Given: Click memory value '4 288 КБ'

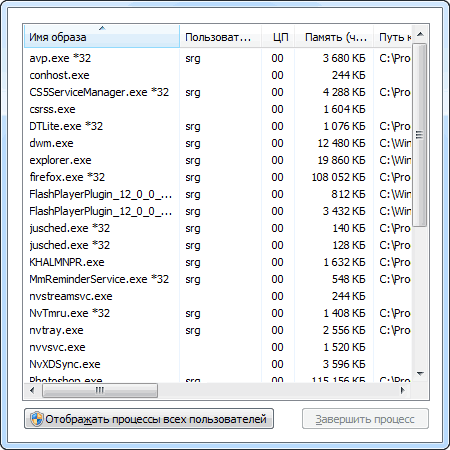Looking at the screenshot, I should pos(344,92).
